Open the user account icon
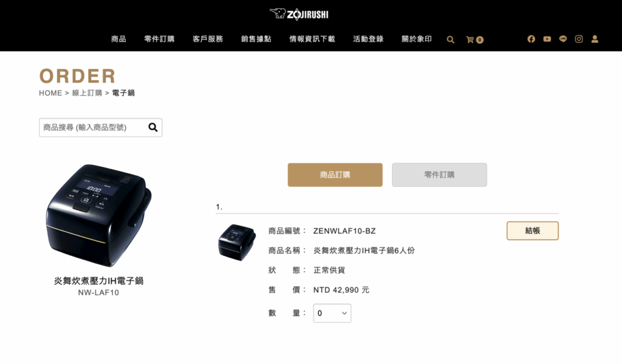 tap(595, 39)
